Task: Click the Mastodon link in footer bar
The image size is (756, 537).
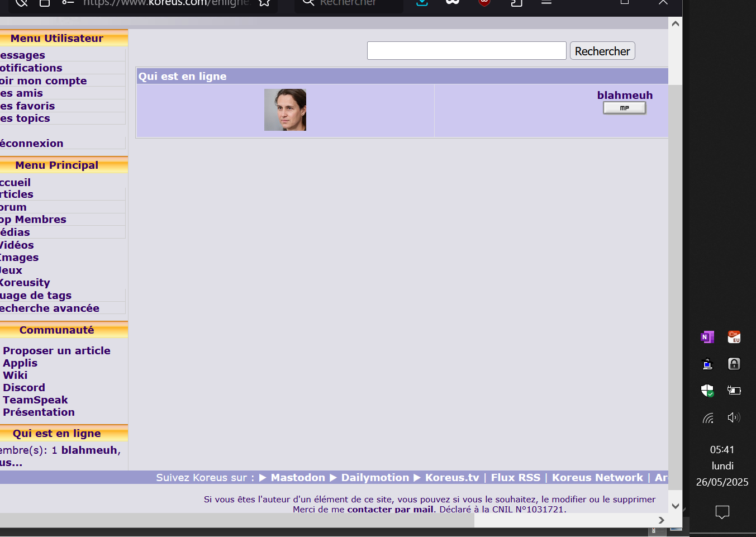Action: pos(298,477)
